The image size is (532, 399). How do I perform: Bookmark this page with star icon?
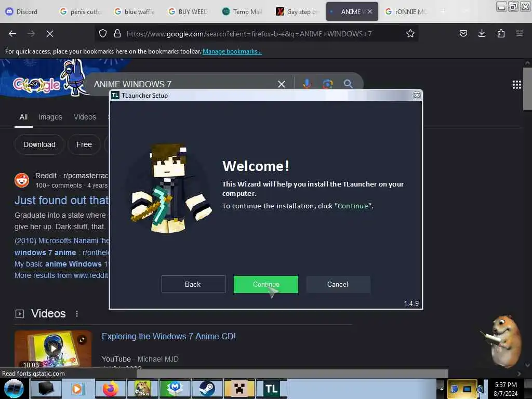click(410, 34)
